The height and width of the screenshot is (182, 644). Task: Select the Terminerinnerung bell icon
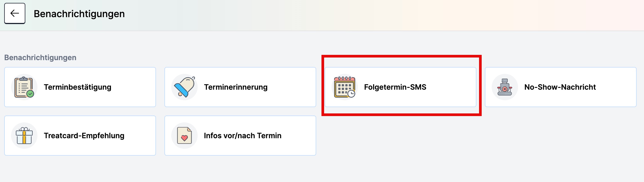pyautogui.click(x=184, y=87)
